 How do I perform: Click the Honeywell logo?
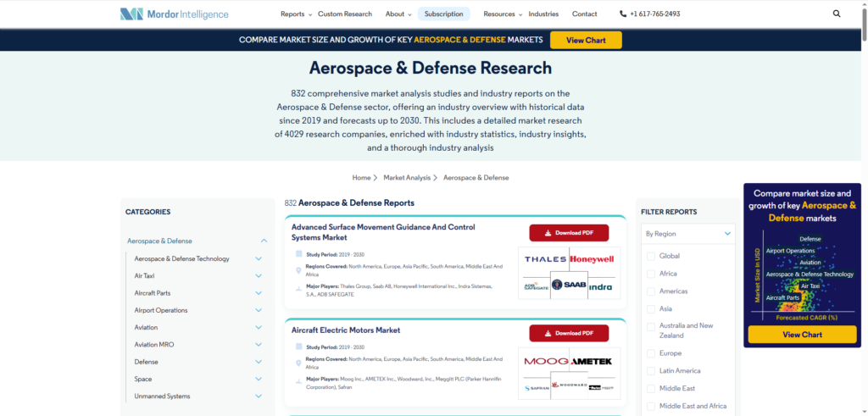[592, 259]
